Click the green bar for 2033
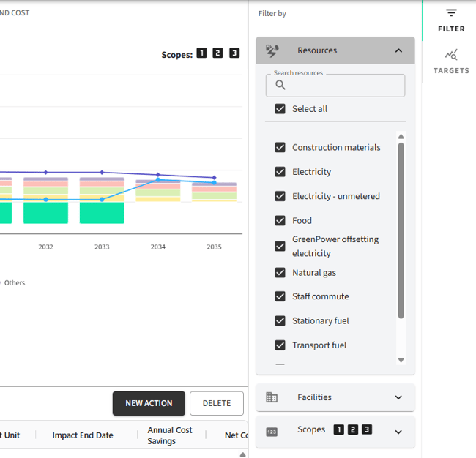The image size is (476, 458). click(x=102, y=213)
